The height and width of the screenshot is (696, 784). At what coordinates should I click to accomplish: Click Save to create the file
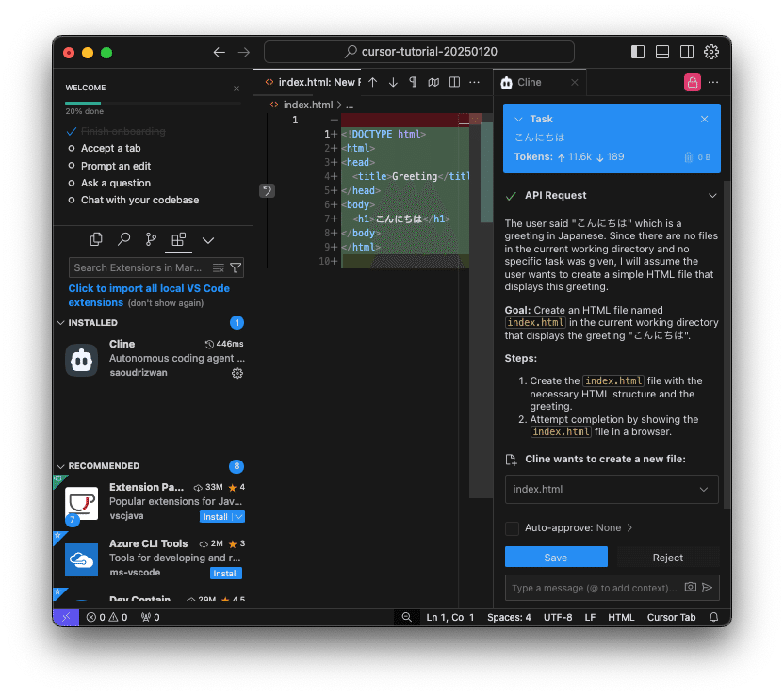click(x=556, y=558)
